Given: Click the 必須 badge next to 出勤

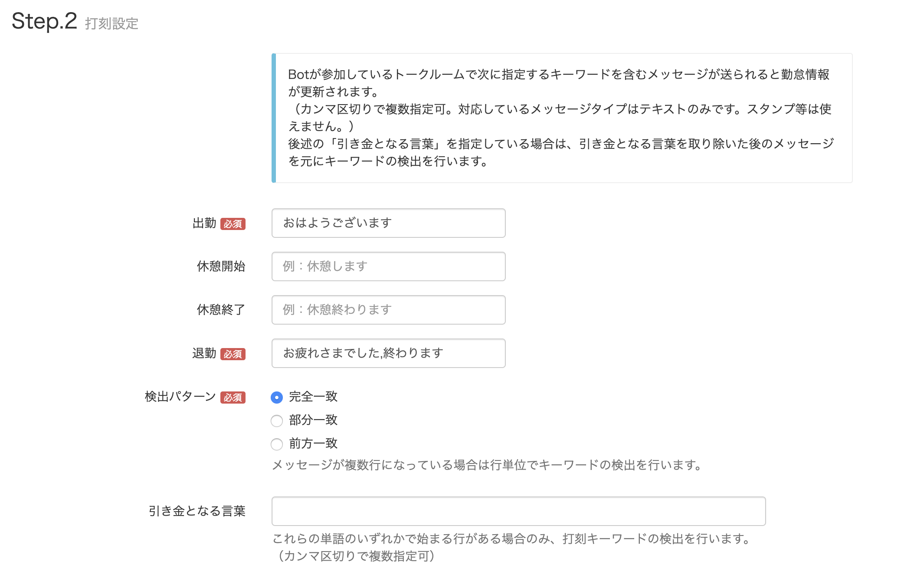Looking at the screenshot, I should click(x=233, y=224).
